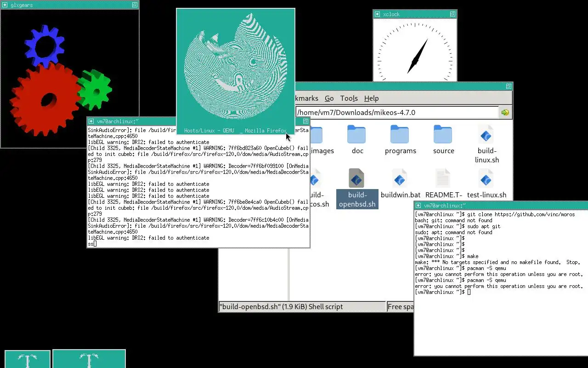Click the "images" folder label

322,151
